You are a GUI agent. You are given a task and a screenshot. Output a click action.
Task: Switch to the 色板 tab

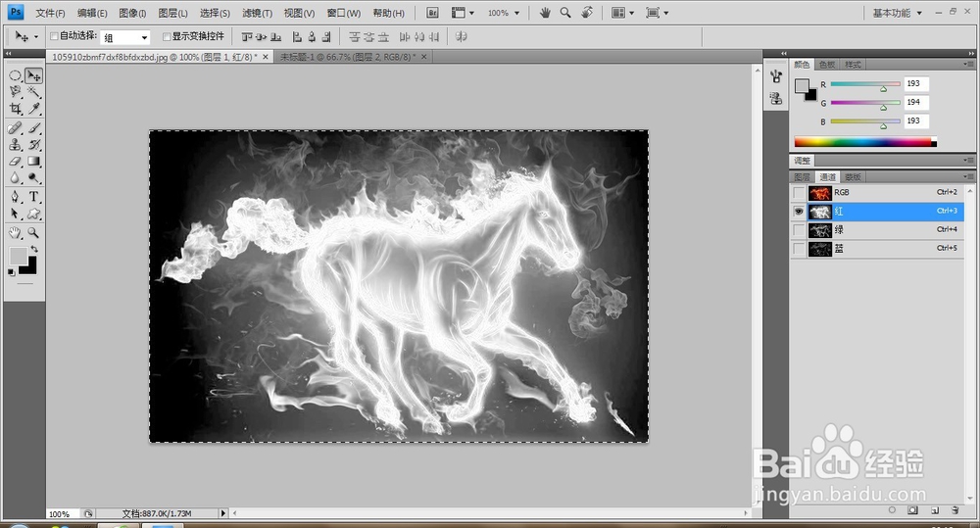coord(827,65)
